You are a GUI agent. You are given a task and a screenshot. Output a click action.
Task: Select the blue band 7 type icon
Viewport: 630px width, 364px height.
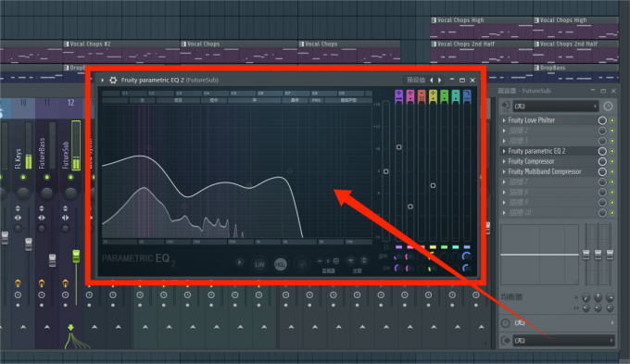pyautogui.click(x=467, y=96)
